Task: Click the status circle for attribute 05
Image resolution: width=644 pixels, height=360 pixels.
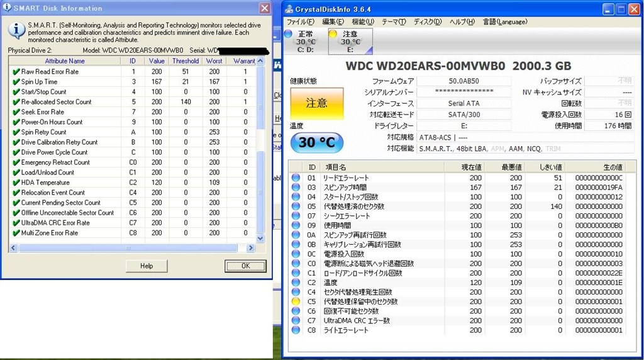Action: pyautogui.click(x=296, y=206)
